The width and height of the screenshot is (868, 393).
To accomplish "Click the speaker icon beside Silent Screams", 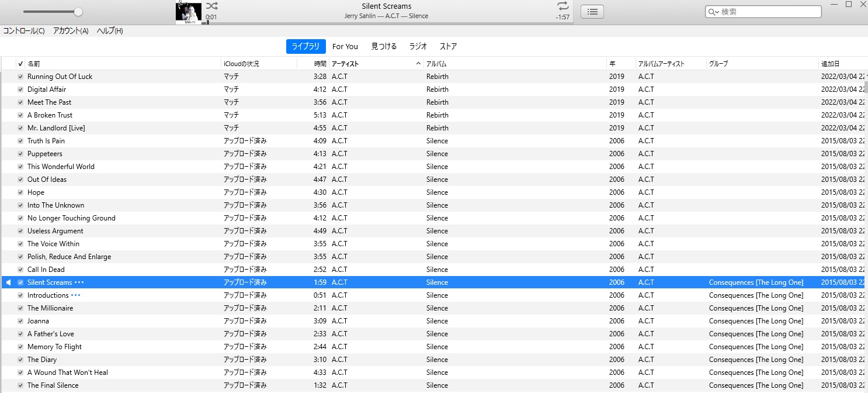I will click(x=8, y=282).
